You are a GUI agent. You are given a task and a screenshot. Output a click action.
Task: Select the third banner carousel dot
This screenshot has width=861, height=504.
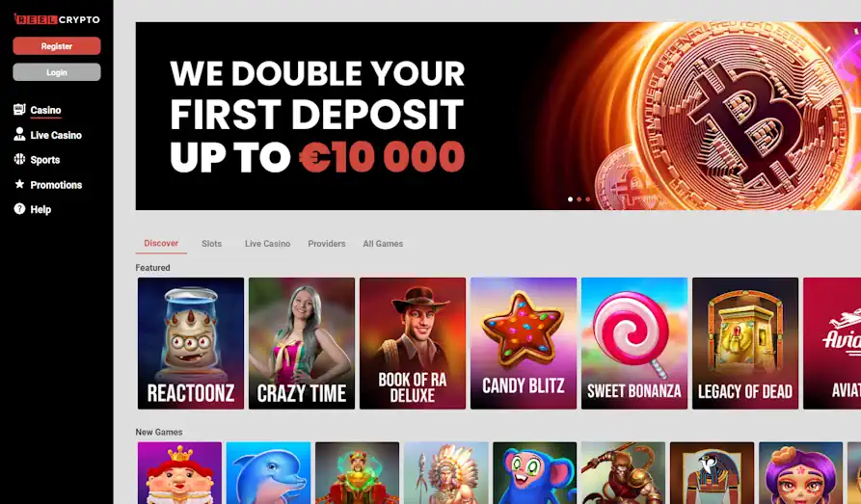point(587,199)
